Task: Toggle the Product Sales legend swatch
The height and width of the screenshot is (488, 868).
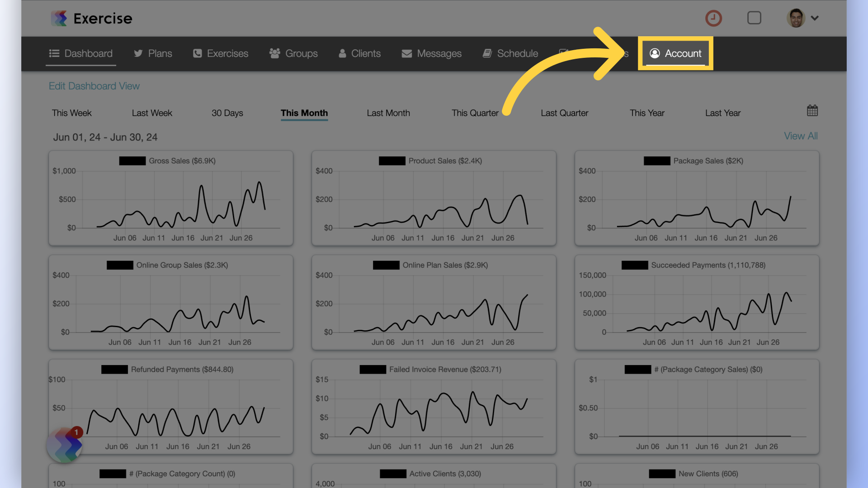Action: 392,161
